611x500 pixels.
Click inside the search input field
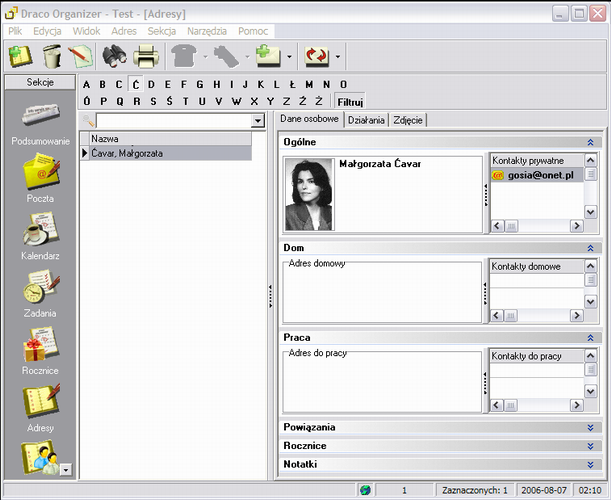pyautogui.click(x=174, y=121)
